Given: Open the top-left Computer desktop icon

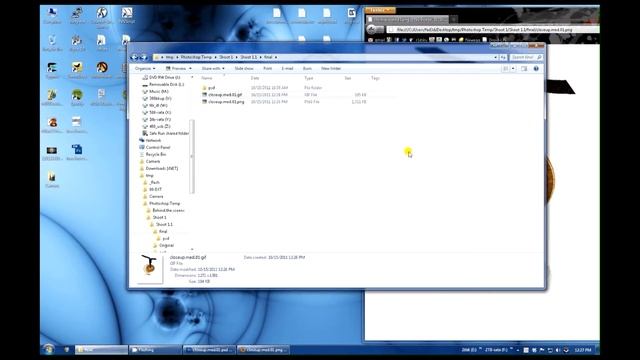Looking at the screenshot, I should (x=52, y=16).
